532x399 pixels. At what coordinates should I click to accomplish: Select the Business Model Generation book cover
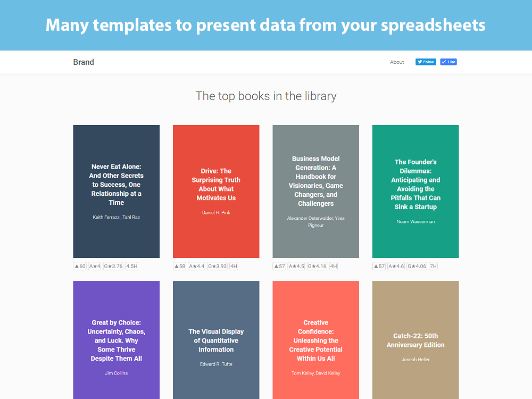315,192
